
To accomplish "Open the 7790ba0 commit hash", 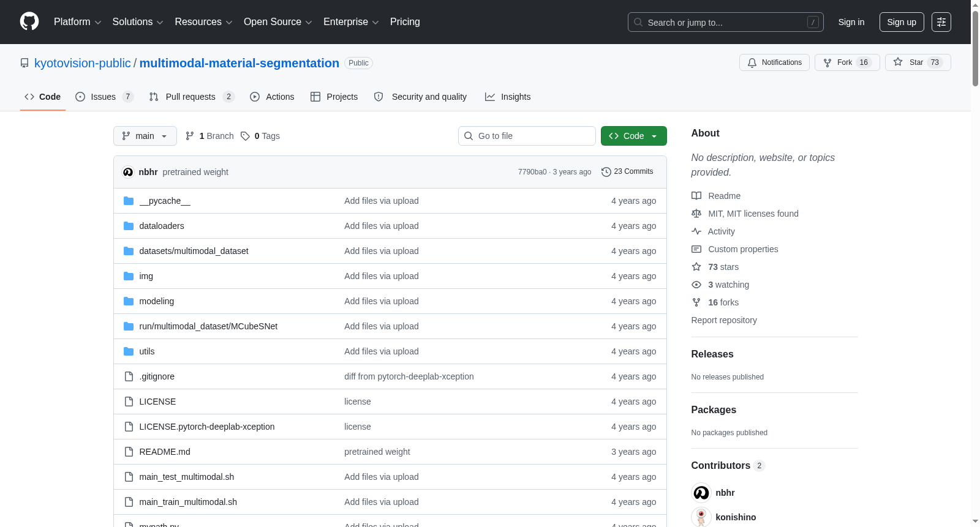I will coord(532,172).
